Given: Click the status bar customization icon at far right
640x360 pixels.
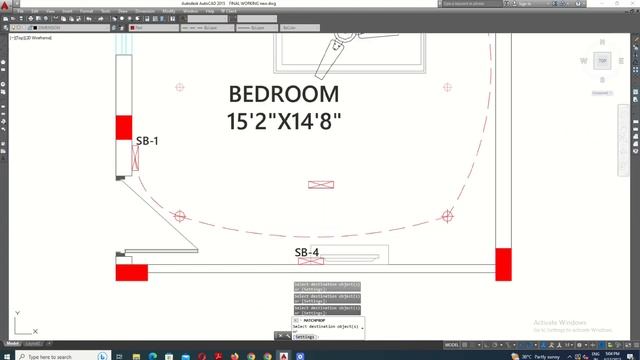Looking at the screenshot, I should [x=635, y=345].
